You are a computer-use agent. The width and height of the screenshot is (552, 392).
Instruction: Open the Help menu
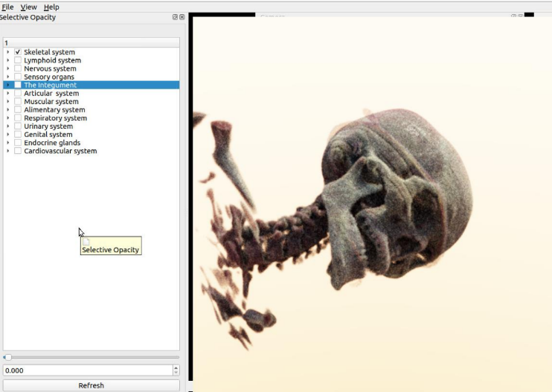51,7
